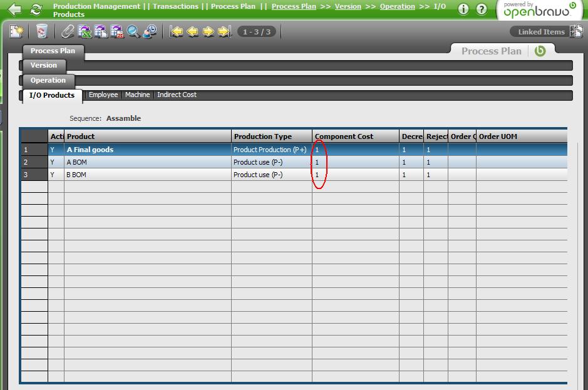Click the Linked Items button

541,32
